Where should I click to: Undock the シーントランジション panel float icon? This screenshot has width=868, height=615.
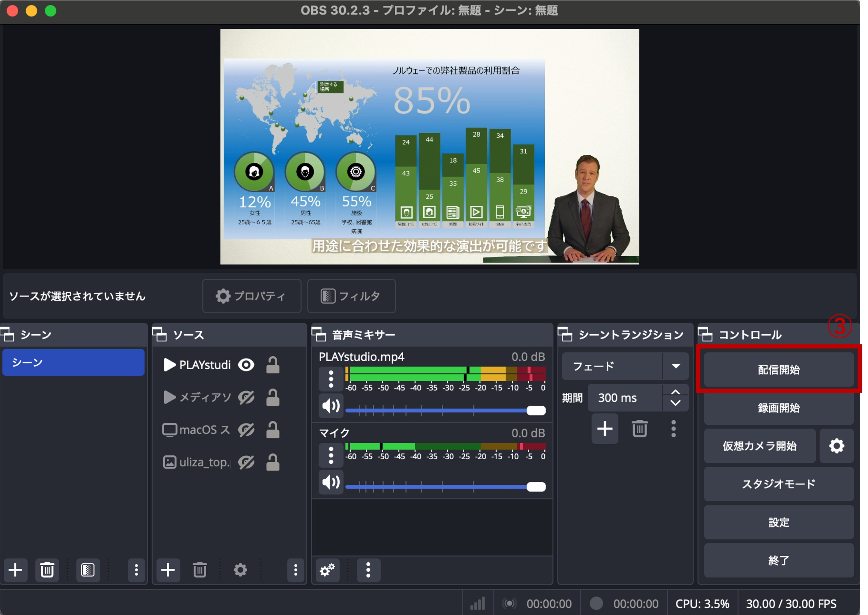point(565,334)
